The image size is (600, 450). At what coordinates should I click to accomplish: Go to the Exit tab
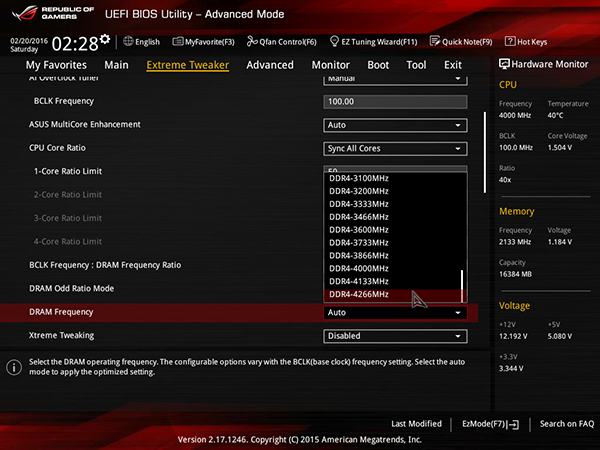click(x=453, y=65)
